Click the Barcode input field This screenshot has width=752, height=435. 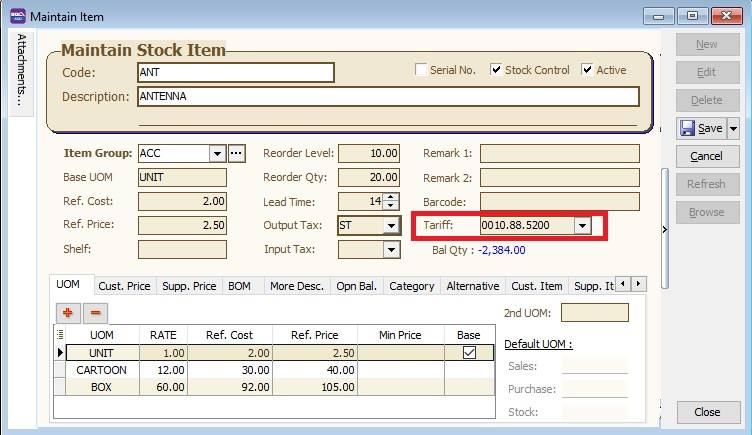tap(560, 201)
